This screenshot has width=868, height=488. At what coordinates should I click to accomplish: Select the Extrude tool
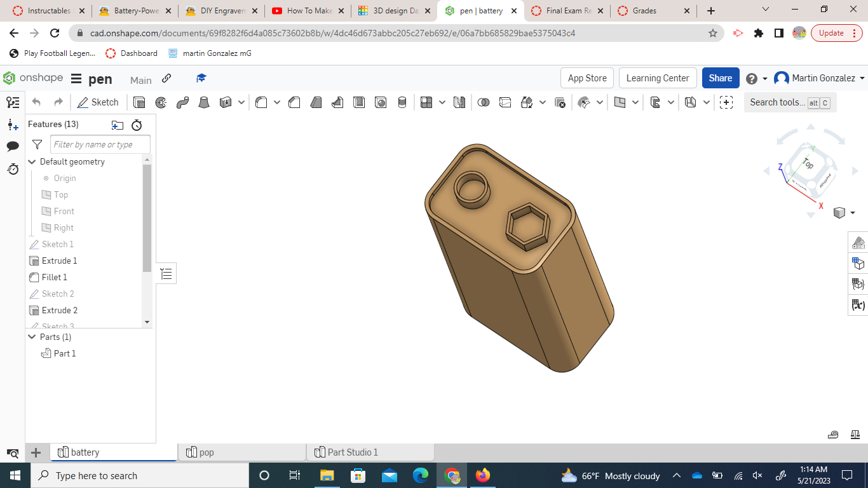click(x=139, y=102)
